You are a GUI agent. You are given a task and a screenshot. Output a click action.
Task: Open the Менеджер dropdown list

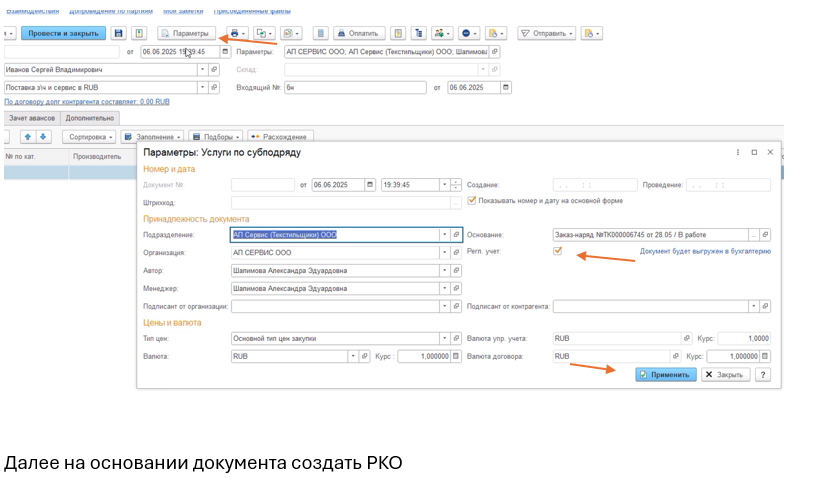pos(444,289)
